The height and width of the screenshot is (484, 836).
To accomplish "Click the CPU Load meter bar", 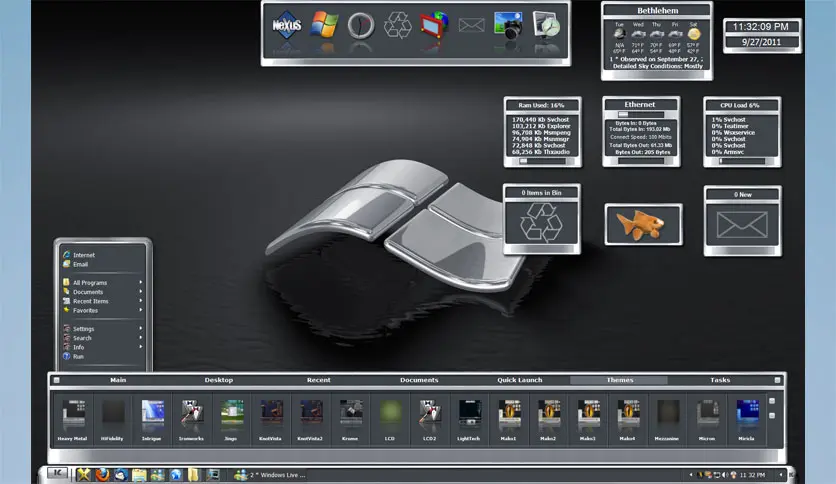I will coord(742,161).
